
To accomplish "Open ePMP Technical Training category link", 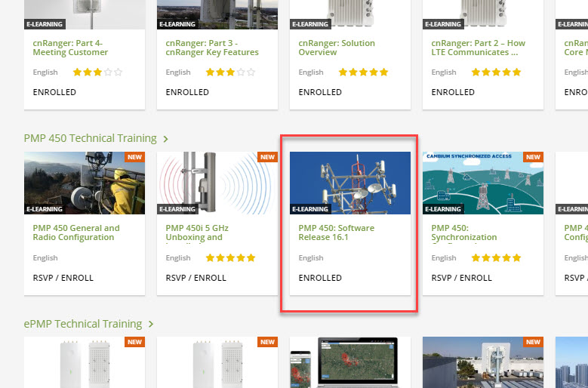I will click(x=83, y=324).
